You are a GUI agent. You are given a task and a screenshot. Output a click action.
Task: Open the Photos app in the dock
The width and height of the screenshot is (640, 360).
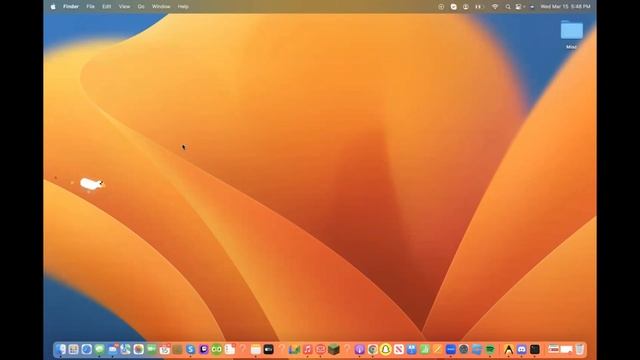coord(139,349)
